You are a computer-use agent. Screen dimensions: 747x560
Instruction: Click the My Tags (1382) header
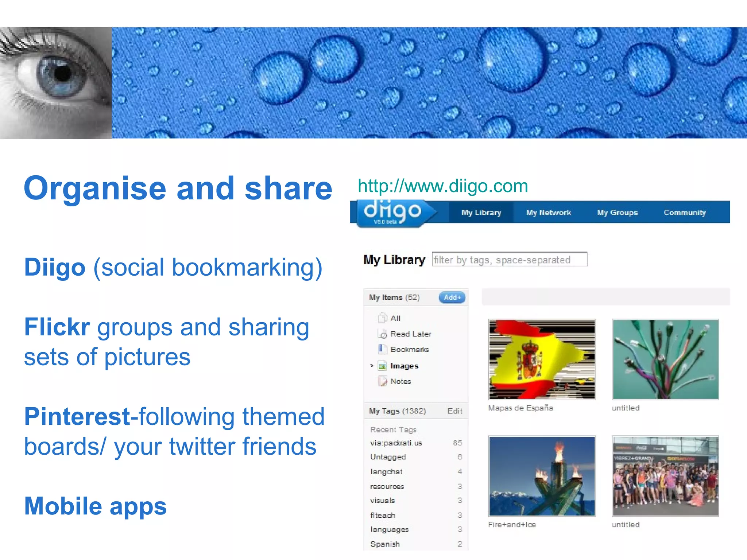pos(397,411)
